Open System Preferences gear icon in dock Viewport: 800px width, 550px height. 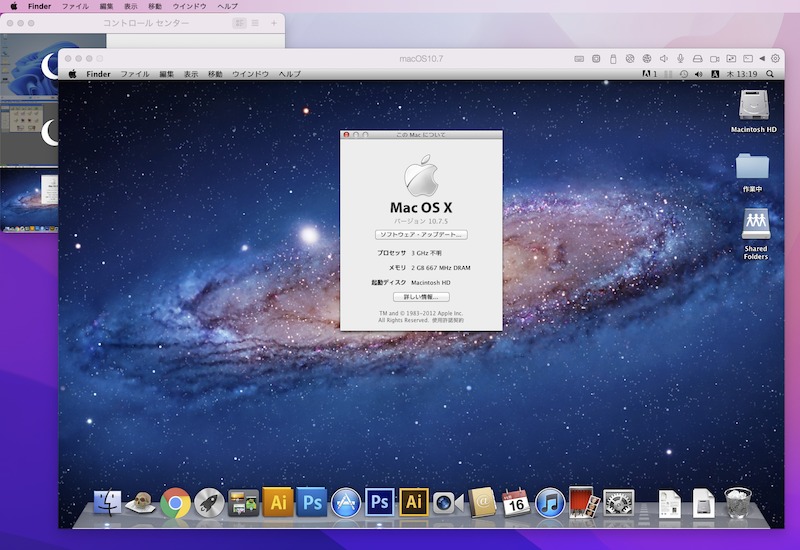point(619,502)
